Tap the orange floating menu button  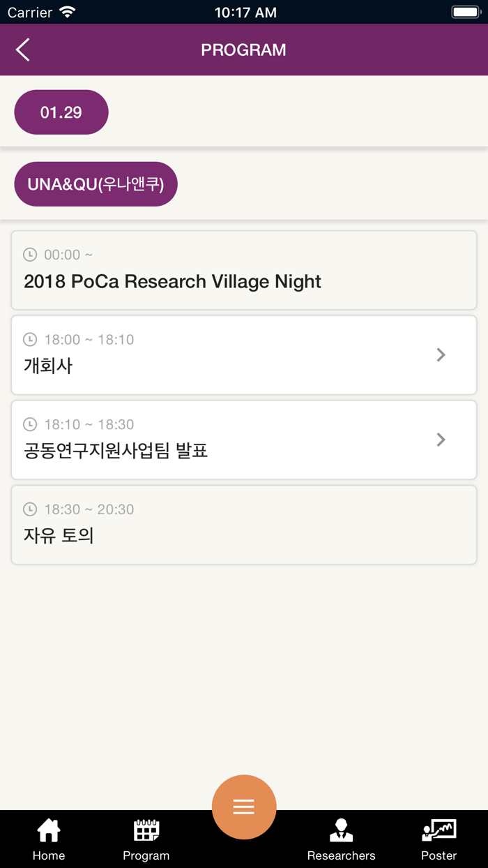244,807
